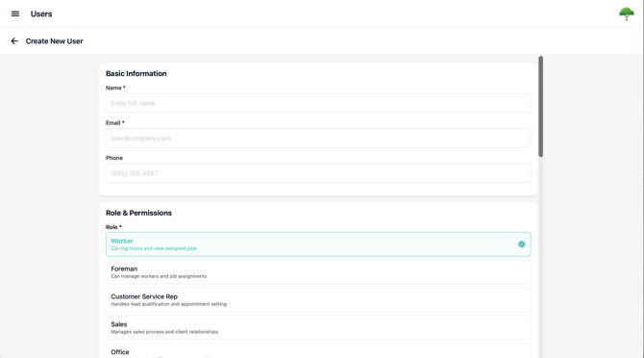Click the Email * field label
This screenshot has width=644, height=358.
115,123
